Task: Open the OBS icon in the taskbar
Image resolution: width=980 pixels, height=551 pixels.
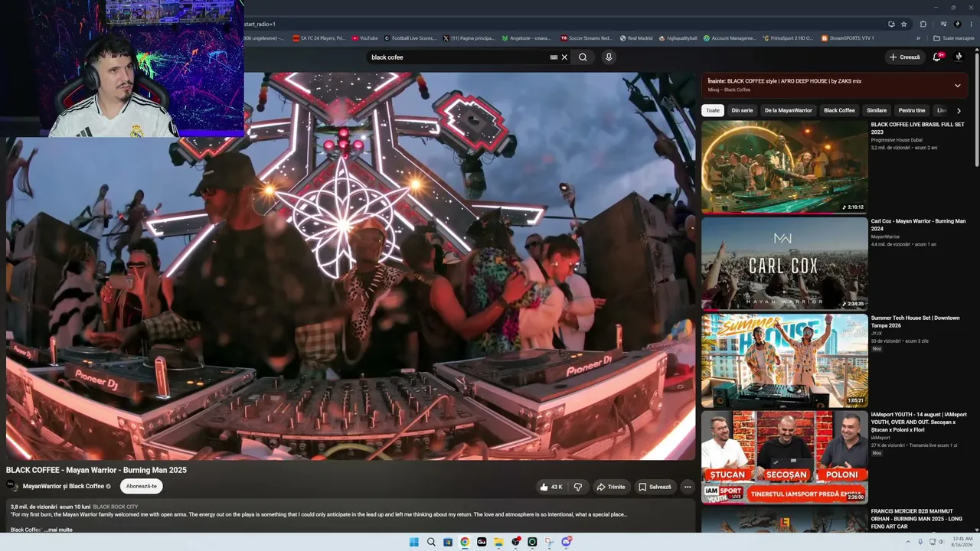Action: [x=515, y=542]
